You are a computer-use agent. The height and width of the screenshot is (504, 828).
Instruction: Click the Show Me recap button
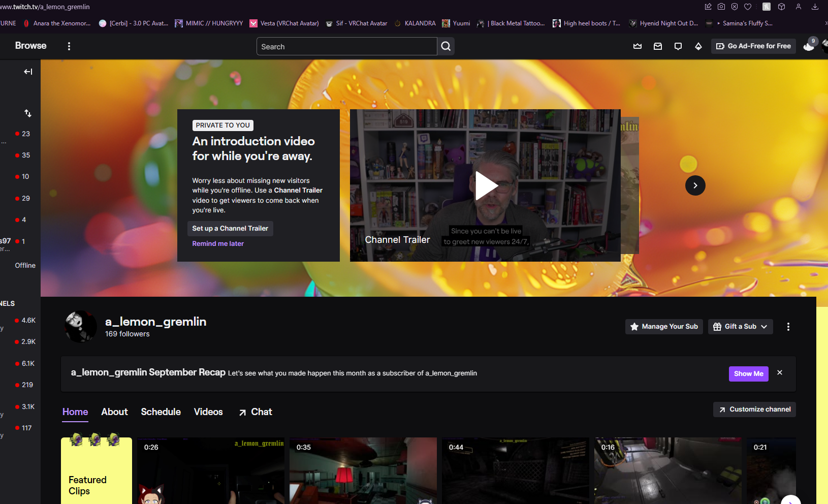pyautogui.click(x=749, y=374)
